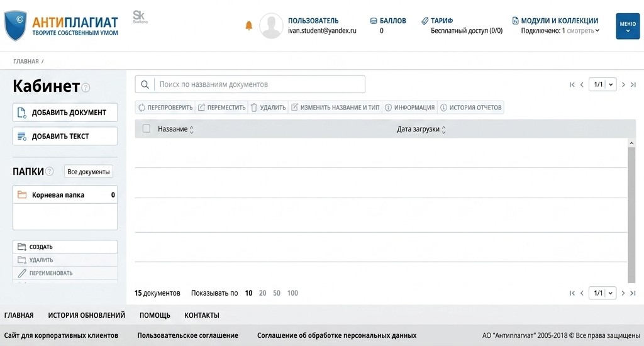Viewport: 644px width, 346px height.
Task: Sort documents by Дата загрузки column
Action: (421, 129)
